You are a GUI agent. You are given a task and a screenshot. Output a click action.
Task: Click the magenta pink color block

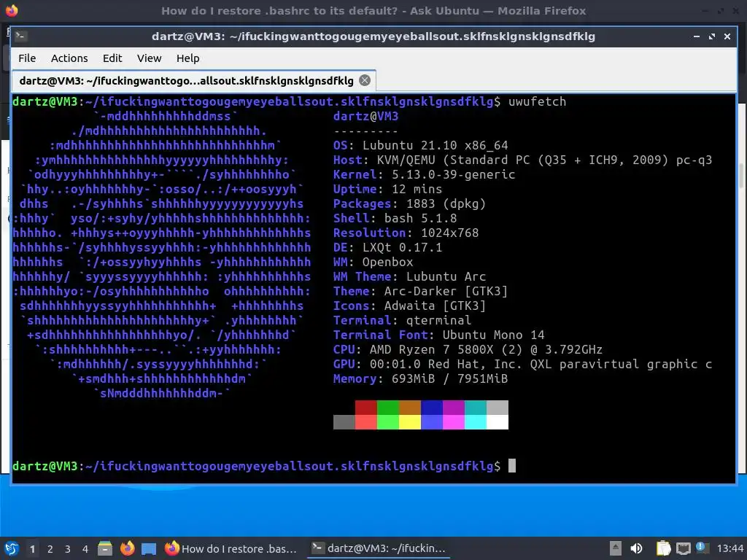coord(454,422)
